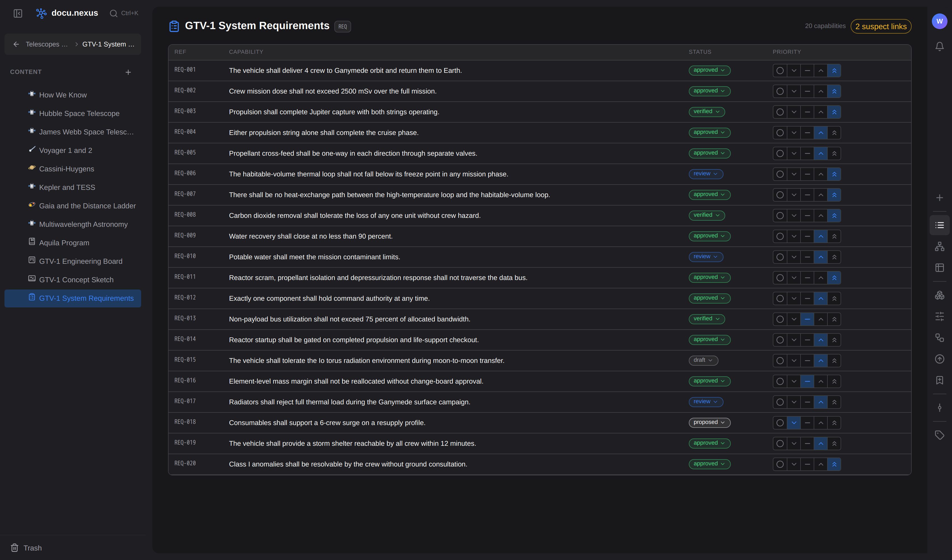Open GTV-1 Engineering Board
This screenshot has height=560, width=952.
(73, 261)
